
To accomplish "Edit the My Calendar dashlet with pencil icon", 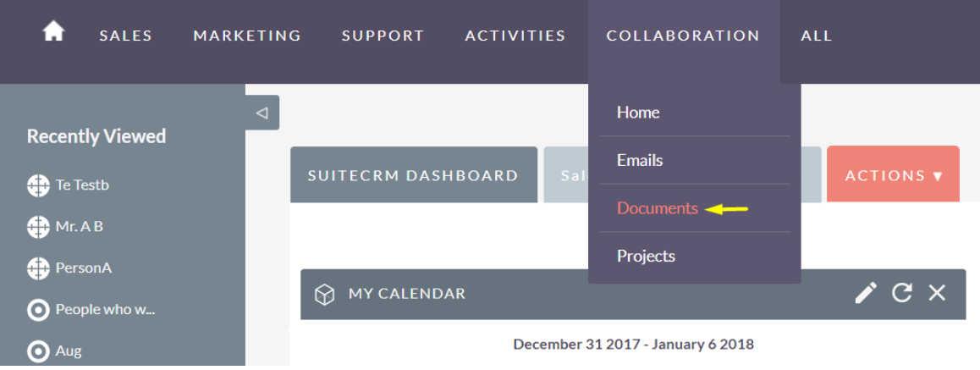I will coord(866,293).
